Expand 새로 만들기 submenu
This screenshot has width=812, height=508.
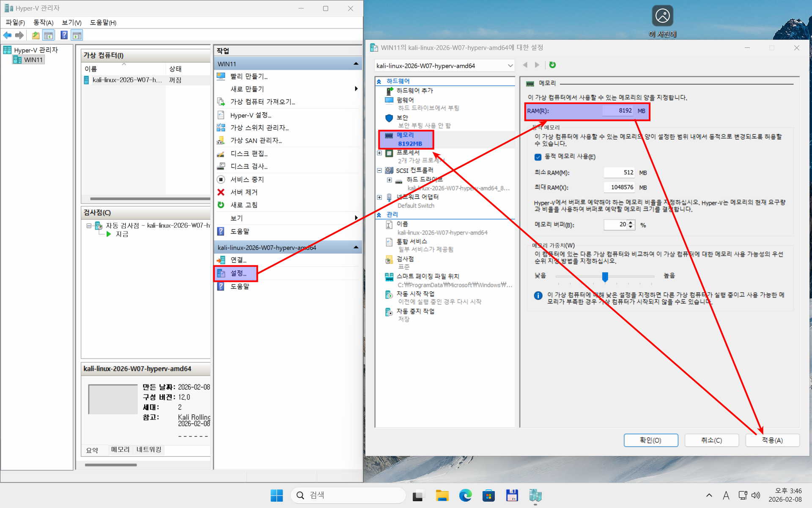click(x=356, y=89)
